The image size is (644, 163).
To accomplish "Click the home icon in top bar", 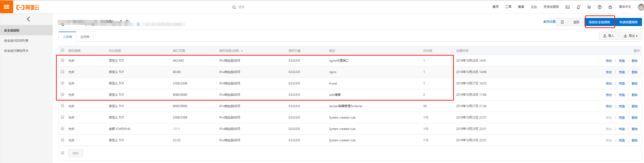I will click(610, 7).
